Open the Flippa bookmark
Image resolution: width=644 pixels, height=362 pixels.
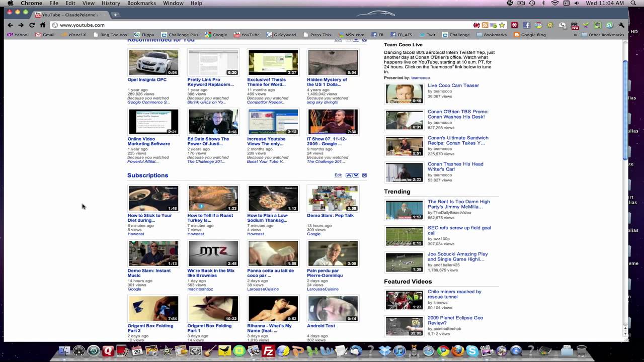point(144,35)
